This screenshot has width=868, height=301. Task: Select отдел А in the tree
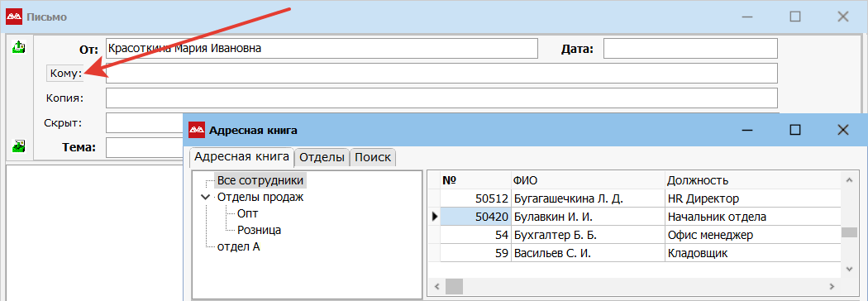tap(239, 246)
